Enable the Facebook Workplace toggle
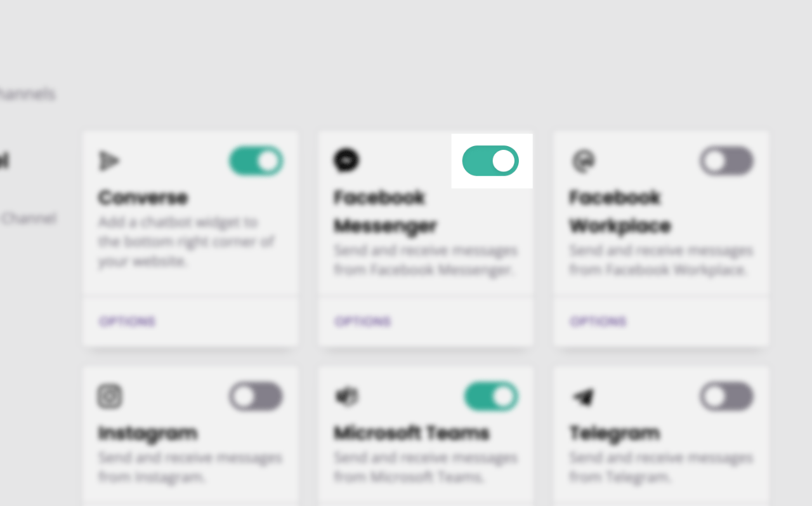 [x=727, y=161]
